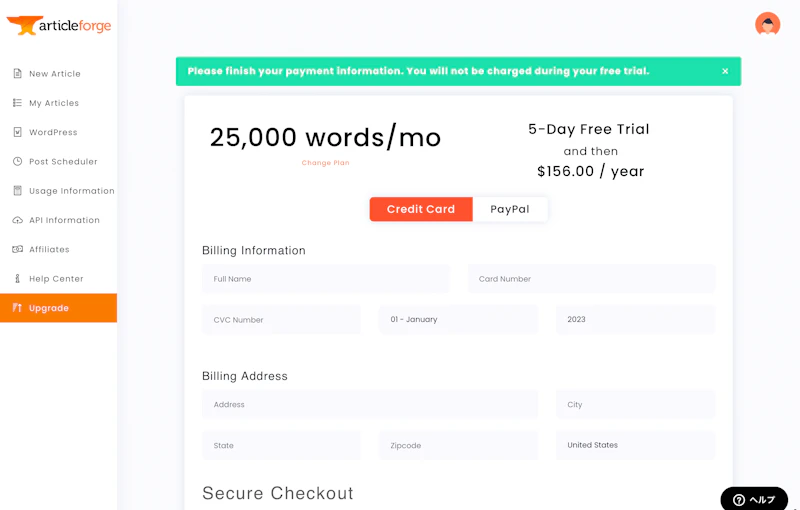Expand the United States country dropdown
The height and width of the screenshot is (510, 800).
635,445
